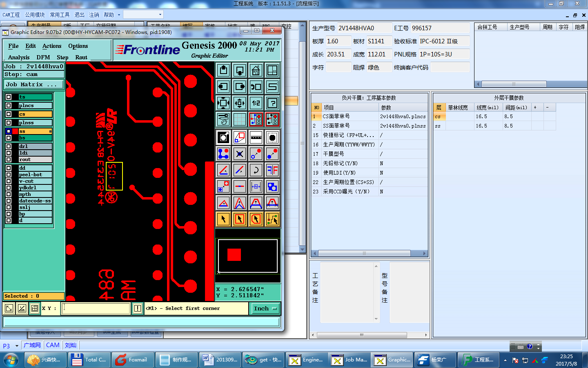The width and height of the screenshot is (588, 368).
Task: Open the File menu in Graphic Editor
Action: pyautogui.click(x=13, y=46)
